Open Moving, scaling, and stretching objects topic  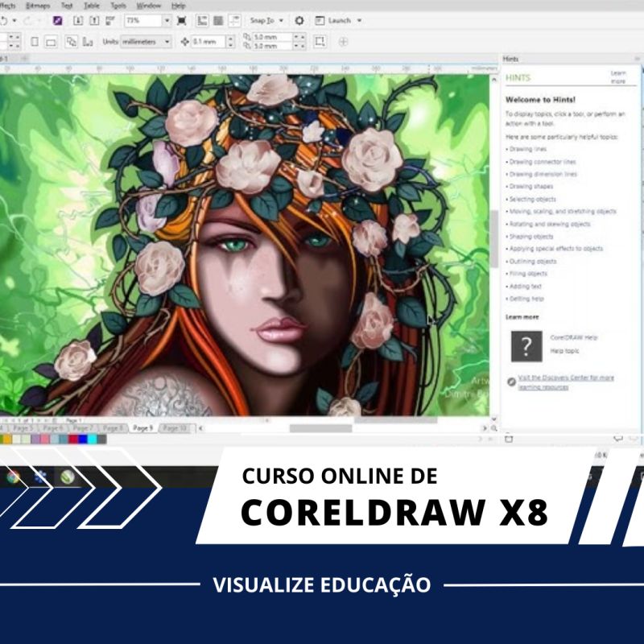(563, 212)
